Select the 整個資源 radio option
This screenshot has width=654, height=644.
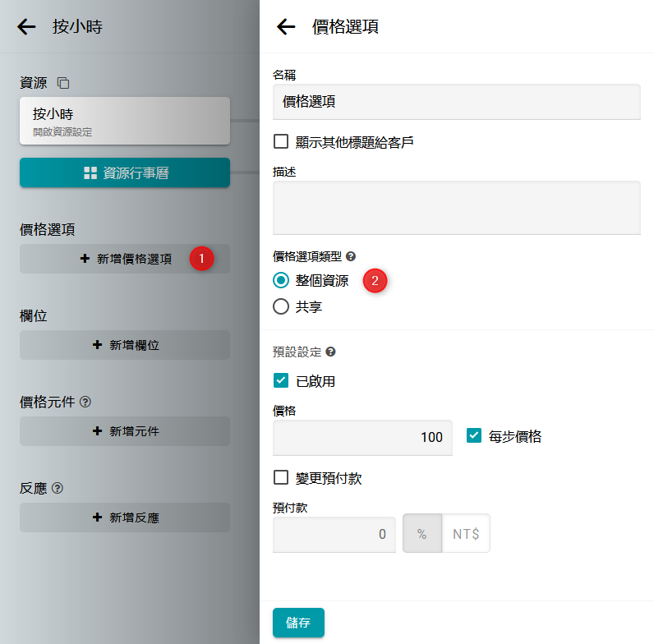[281, 280]
